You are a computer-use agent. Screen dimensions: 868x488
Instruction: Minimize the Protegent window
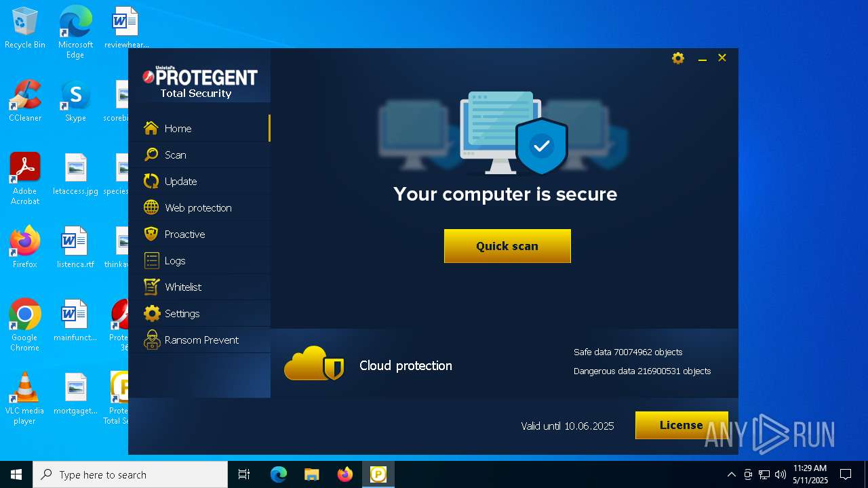point(703,59)
